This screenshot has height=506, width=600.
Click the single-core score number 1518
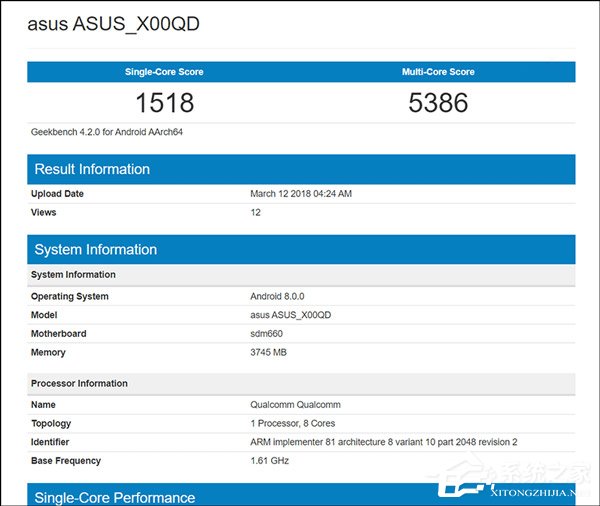pyautogui.click(x=164, y=102)
